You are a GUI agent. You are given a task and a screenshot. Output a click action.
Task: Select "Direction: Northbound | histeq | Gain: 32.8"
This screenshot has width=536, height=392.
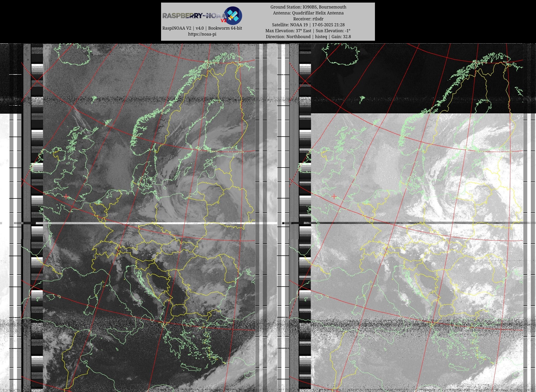(x=308, y=37)
